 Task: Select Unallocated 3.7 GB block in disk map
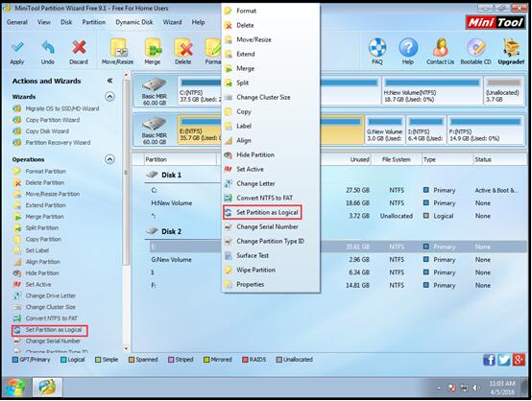(x=503, y=91)
